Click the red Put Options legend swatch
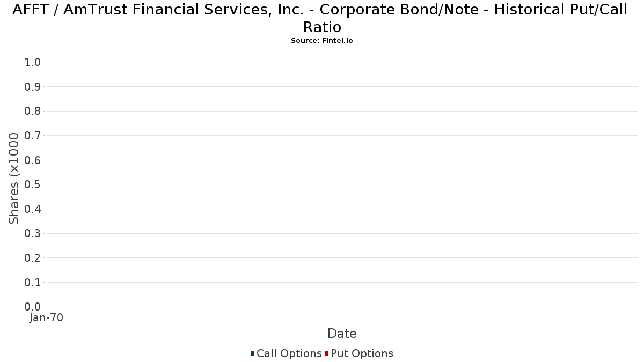The width and height of the screenshot is (644, 362). pos(326,353)
